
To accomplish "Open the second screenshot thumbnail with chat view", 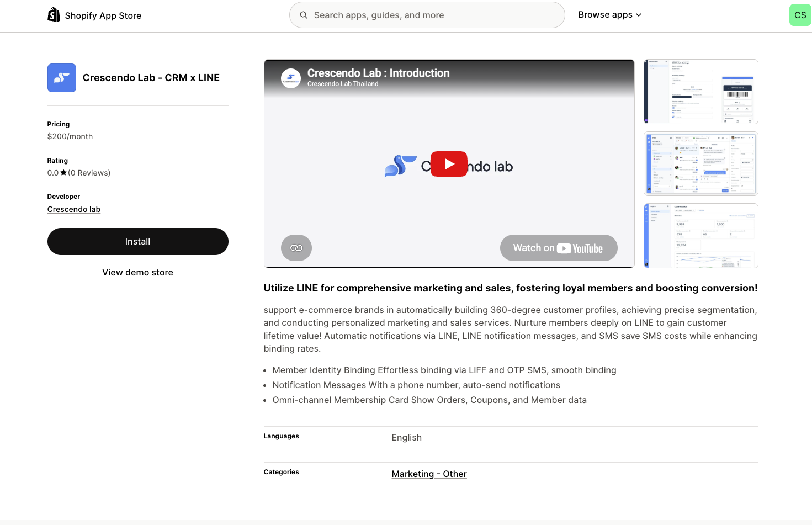I will click(x=701, y=163).
